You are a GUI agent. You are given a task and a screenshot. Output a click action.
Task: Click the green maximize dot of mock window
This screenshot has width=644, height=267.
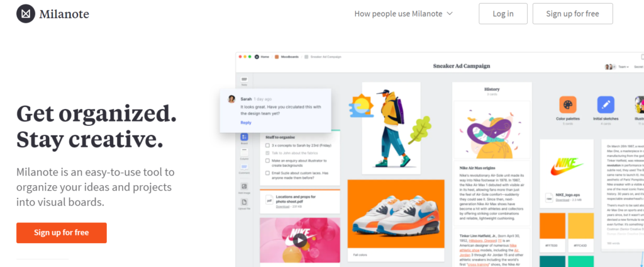(x=250, y=57)
